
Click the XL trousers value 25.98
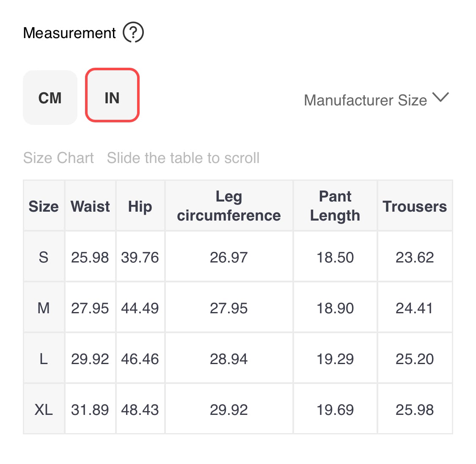(415, 409)
